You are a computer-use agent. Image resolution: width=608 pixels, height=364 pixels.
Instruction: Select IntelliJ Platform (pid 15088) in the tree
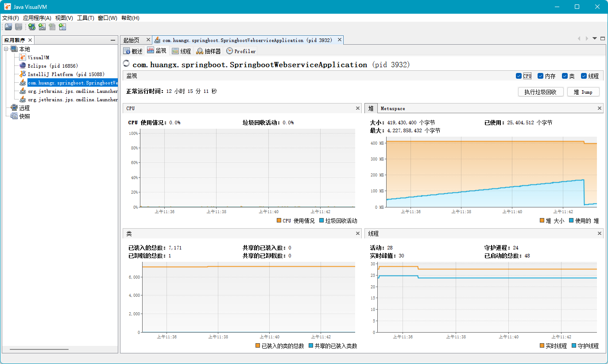tap(66, 74)
